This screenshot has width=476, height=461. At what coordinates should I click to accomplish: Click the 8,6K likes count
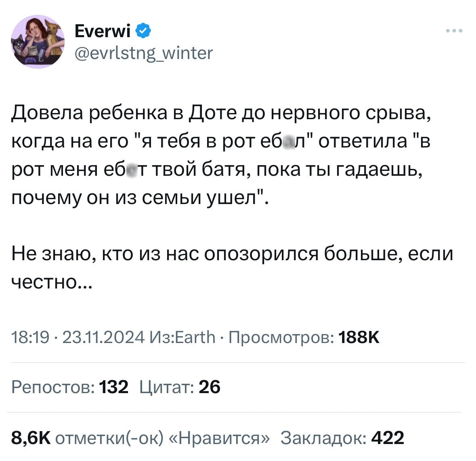pyautogui.click(x=31, y=438)
